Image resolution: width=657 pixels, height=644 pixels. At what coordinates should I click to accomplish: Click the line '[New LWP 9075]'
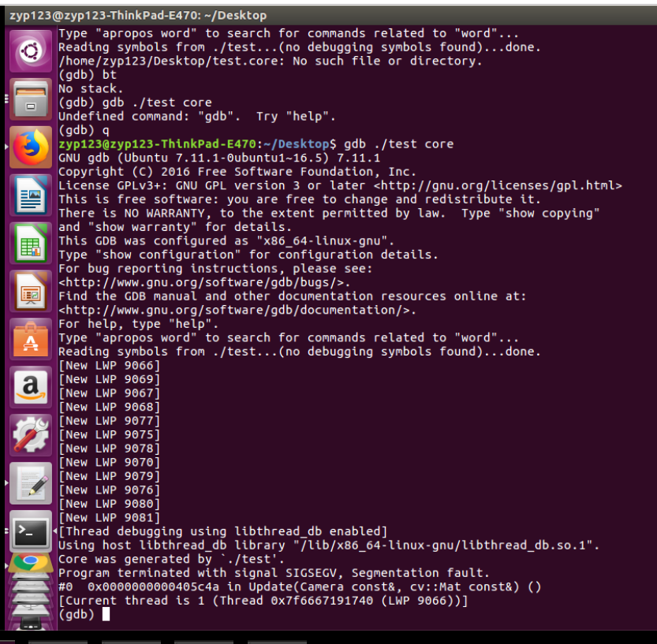click(110, 434)
